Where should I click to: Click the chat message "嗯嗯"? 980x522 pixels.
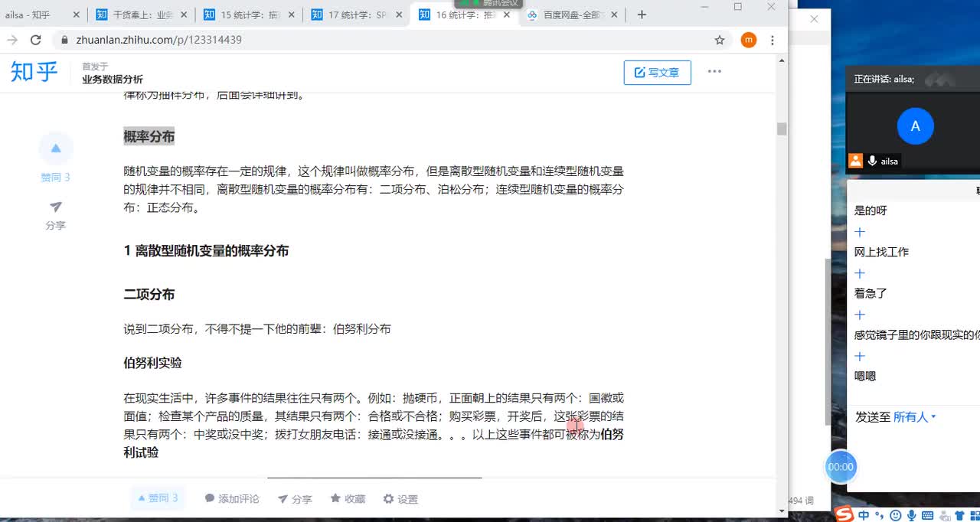[865, 376]
